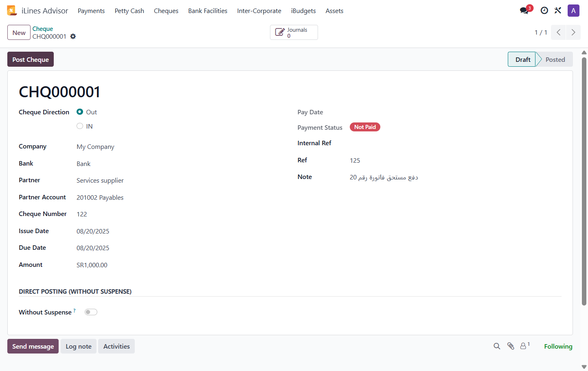The image size is (588, 371).
Task: Enable the Without Suspense switch
Action: click(x=91, y=312)
